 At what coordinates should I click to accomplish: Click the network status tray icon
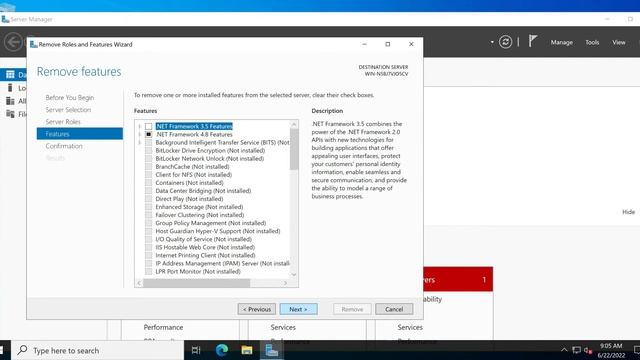[x=576, y=350]
